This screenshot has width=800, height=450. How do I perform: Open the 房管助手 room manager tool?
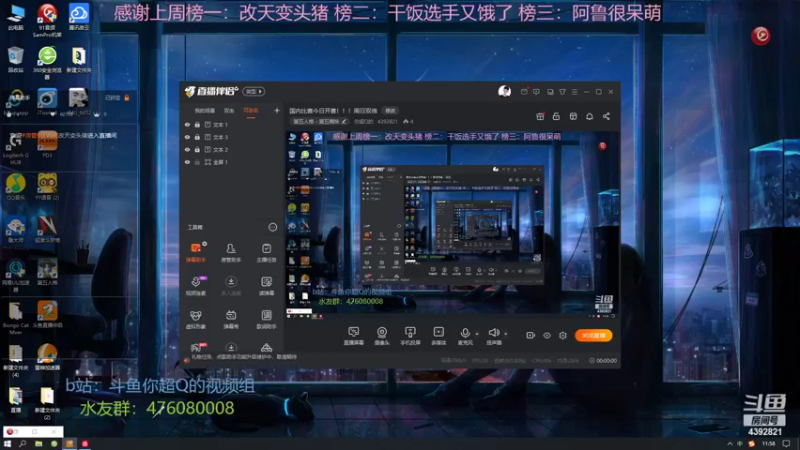pyautogui.click(x=231, y=252)
